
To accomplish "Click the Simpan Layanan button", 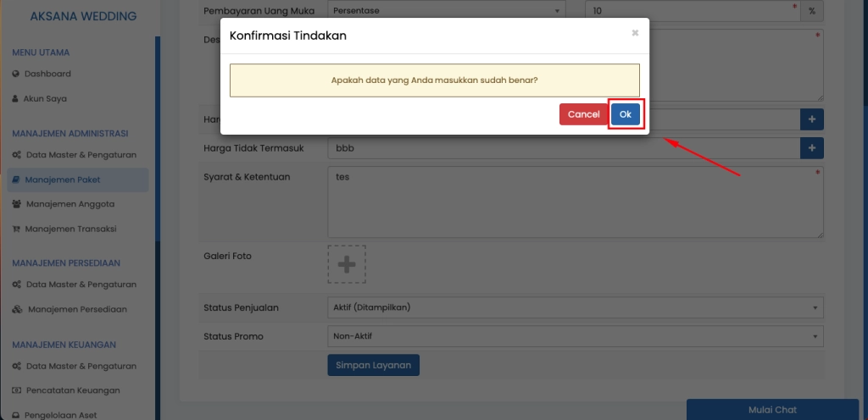I will coord(373,365).
